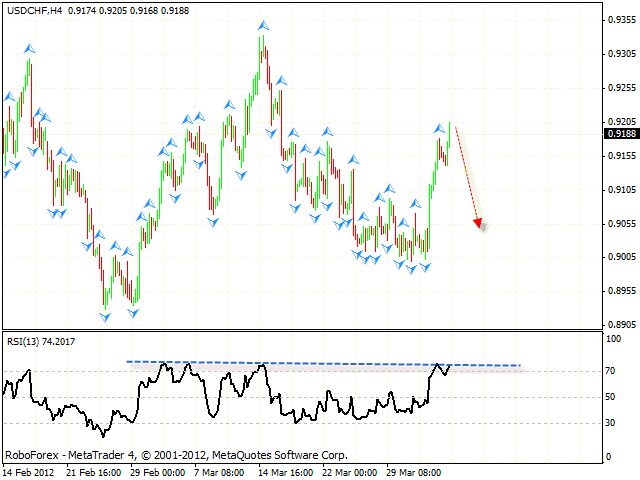Viewport: 640px width, 480px height.
Task: Click the 0.9355 price axis level
Action: tap(623, 19)
